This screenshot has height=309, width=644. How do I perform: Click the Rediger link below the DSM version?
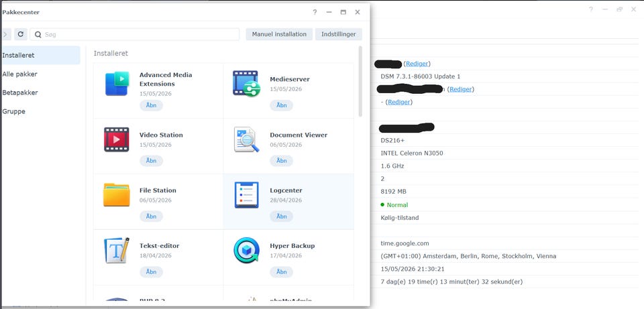pyautogui.click(x=461, y=89)
